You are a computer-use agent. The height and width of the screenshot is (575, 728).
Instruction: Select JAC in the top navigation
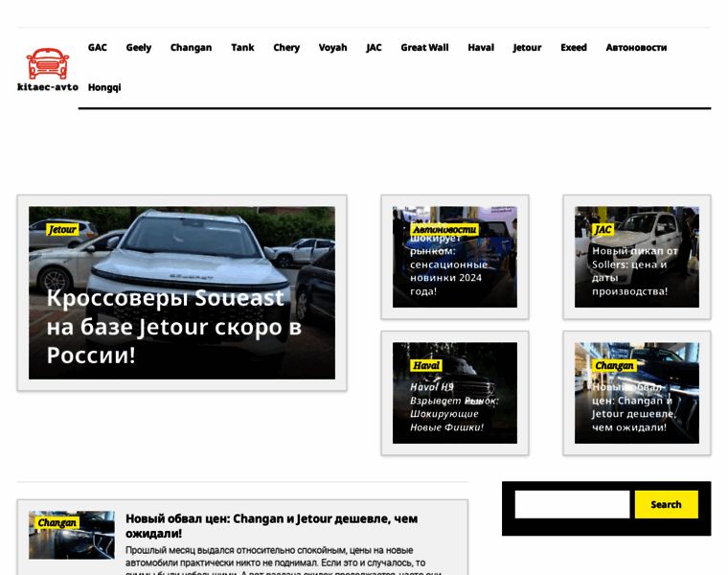pos(374,47)
